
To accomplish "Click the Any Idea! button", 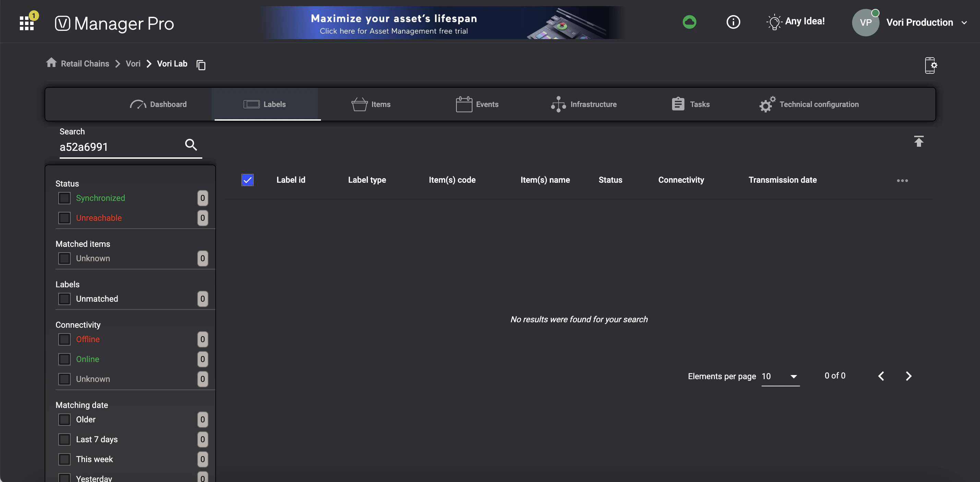I will (796, 22).
